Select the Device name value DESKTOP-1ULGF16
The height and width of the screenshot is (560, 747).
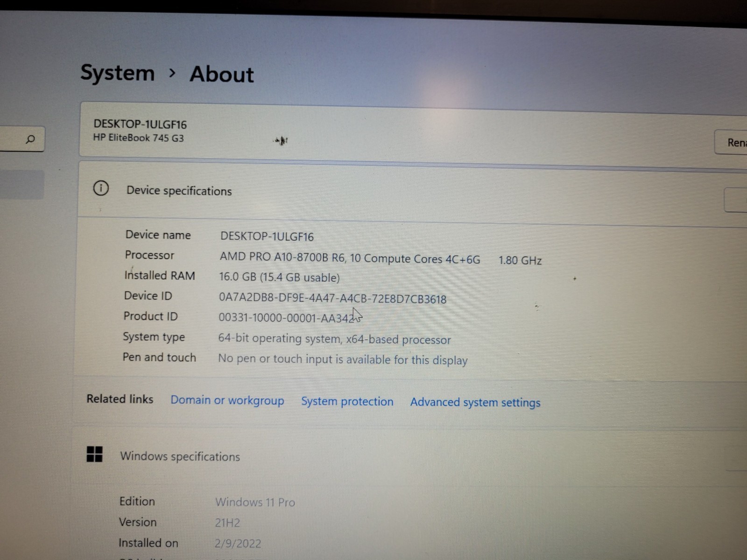pos(267,237)
